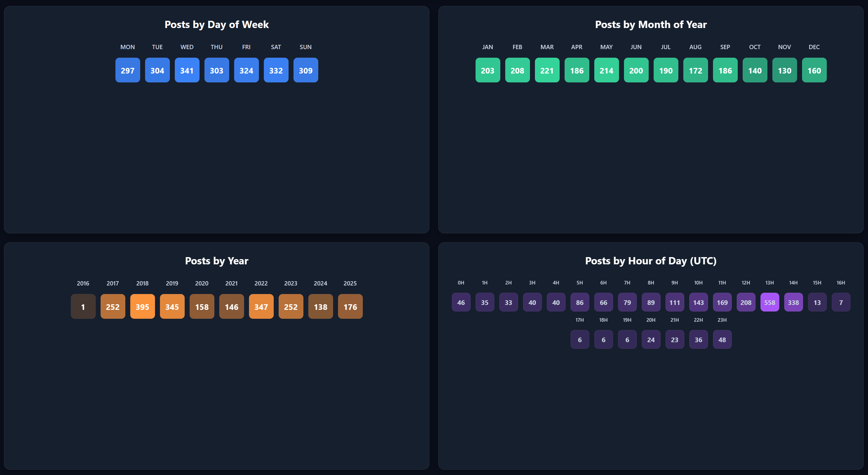Click the 2025 tile showing 176
868x475 pixels.
[350, 306]
